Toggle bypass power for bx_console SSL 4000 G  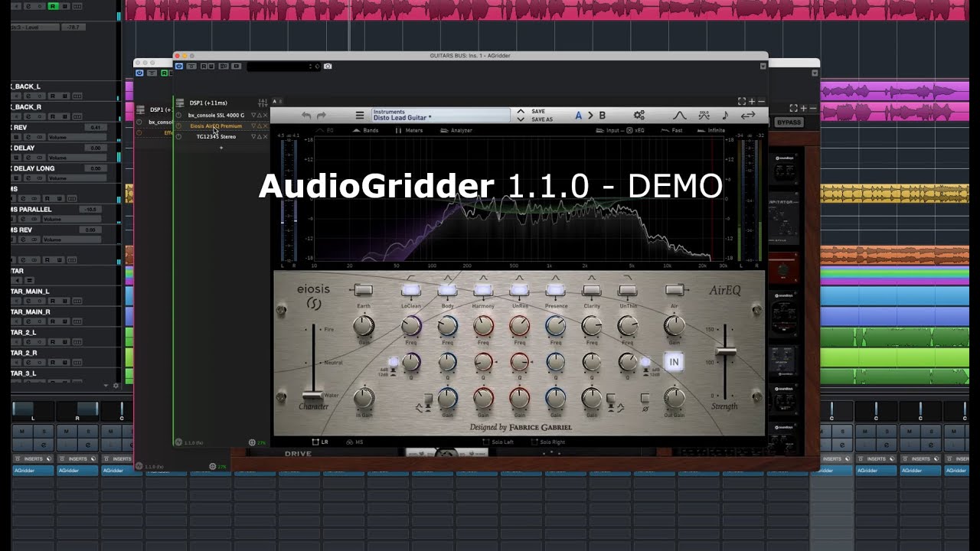coord(179,115)
